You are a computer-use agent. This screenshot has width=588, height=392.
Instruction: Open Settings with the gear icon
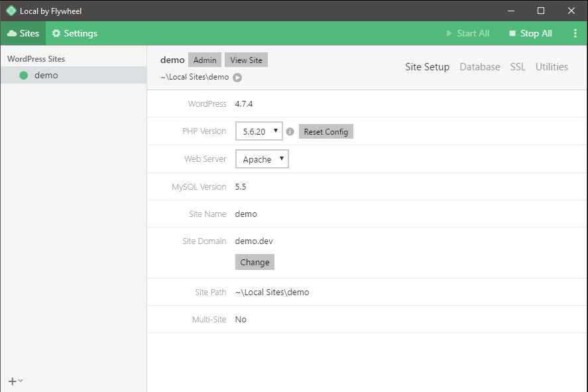(x=75, y=33)
